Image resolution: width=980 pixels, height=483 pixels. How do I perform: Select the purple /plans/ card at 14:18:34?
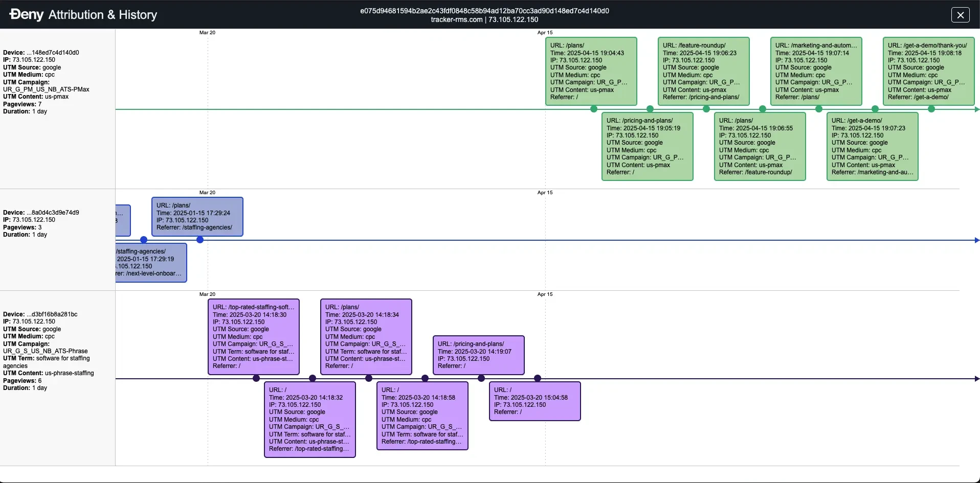pos(366,337)
